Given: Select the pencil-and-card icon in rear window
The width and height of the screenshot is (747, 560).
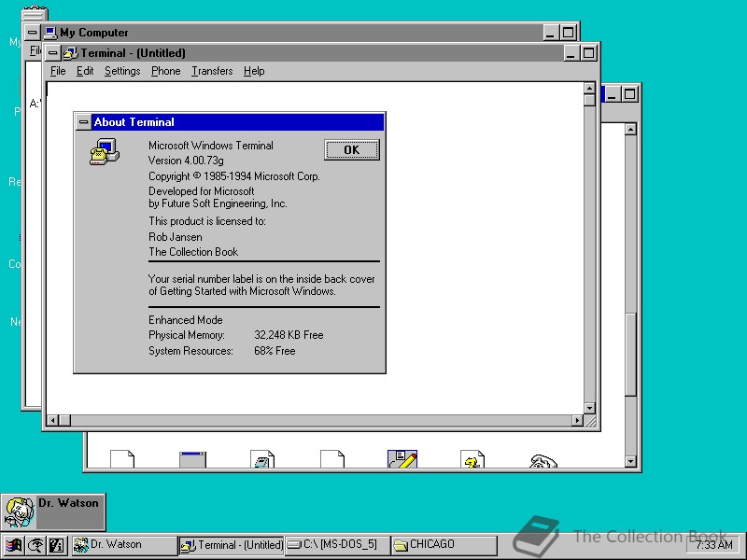Looking at the screenshot, I should pos(402,459).
